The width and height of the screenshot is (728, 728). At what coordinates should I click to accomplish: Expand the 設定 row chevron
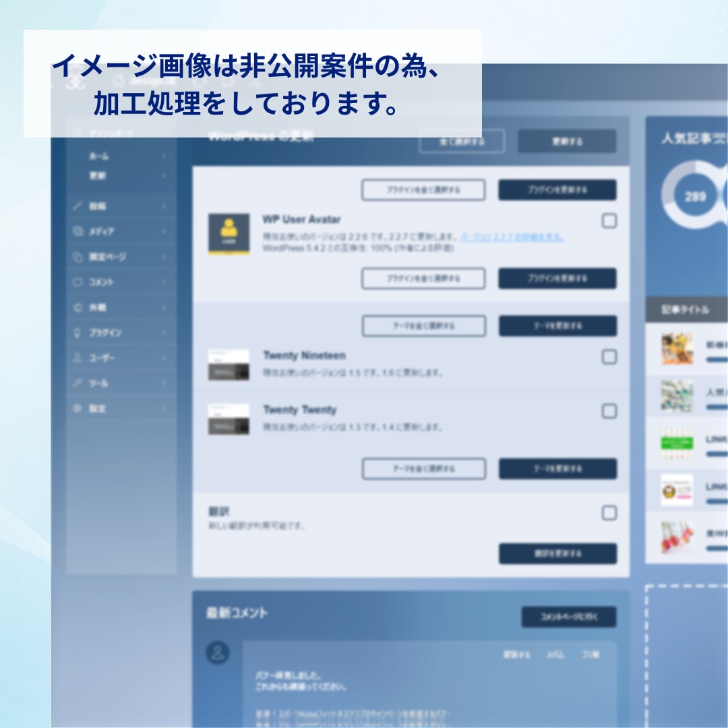coord(164,408)
